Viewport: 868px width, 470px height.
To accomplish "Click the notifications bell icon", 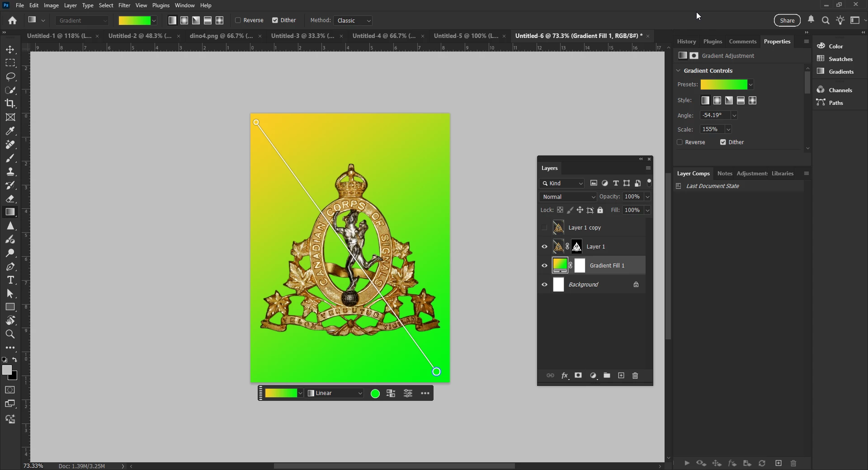I will pyautogui.click(x=811, y=19).
